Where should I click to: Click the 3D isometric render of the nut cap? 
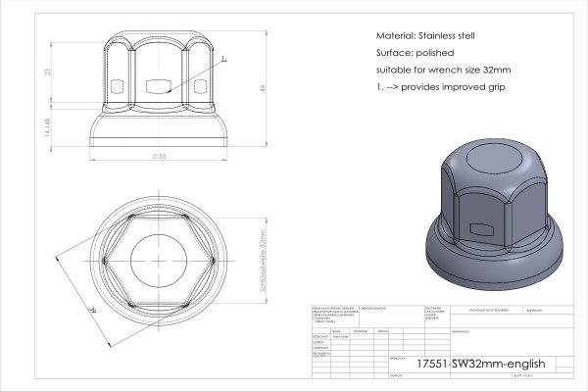pyautogui.click(x=495, y=215)
